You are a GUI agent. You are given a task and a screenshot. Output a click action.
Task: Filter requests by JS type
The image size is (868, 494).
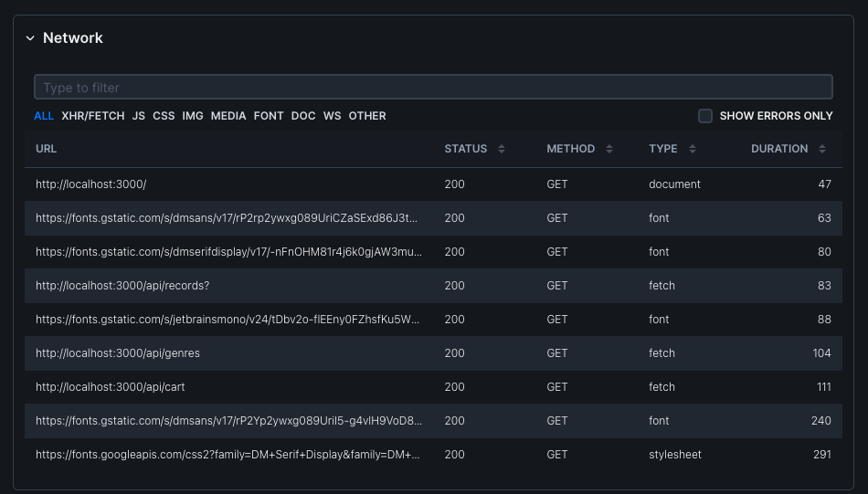tap(138, 116)
